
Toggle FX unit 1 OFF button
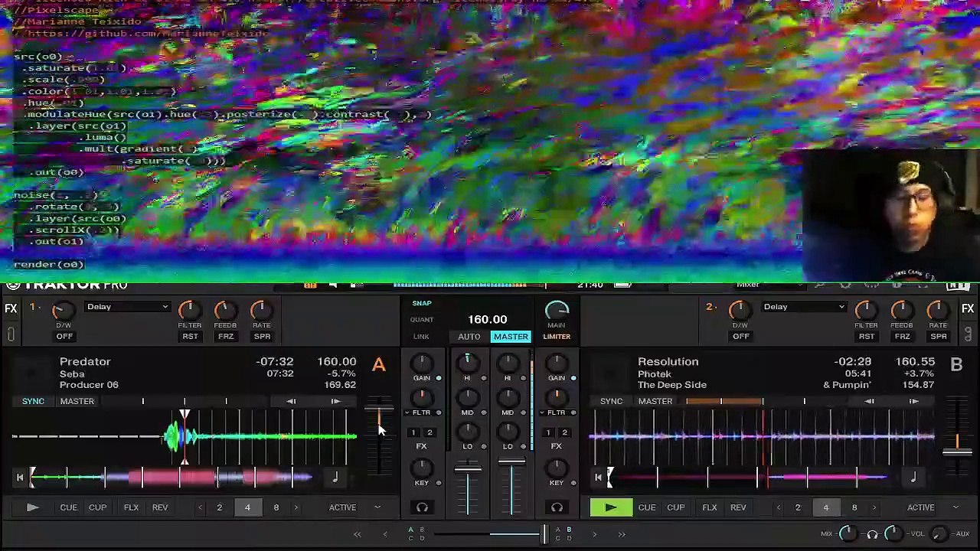pos(64,337)
